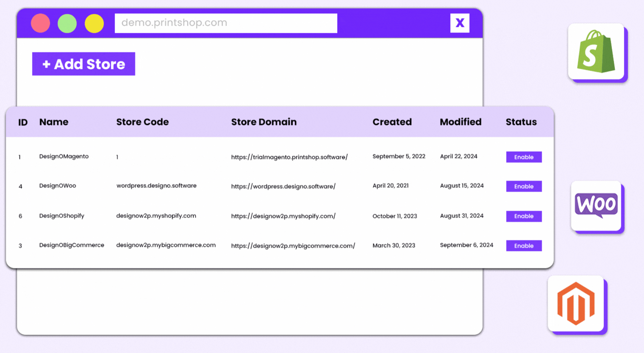Click Enable for the DesignOMagento store
The height and width of the screenshot is (353, 644).
coord(524,157)
